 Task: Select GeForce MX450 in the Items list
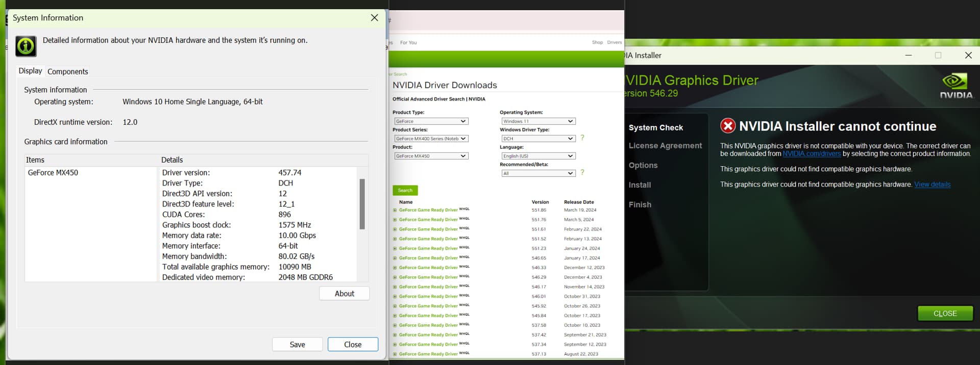(x=53, y=173)
